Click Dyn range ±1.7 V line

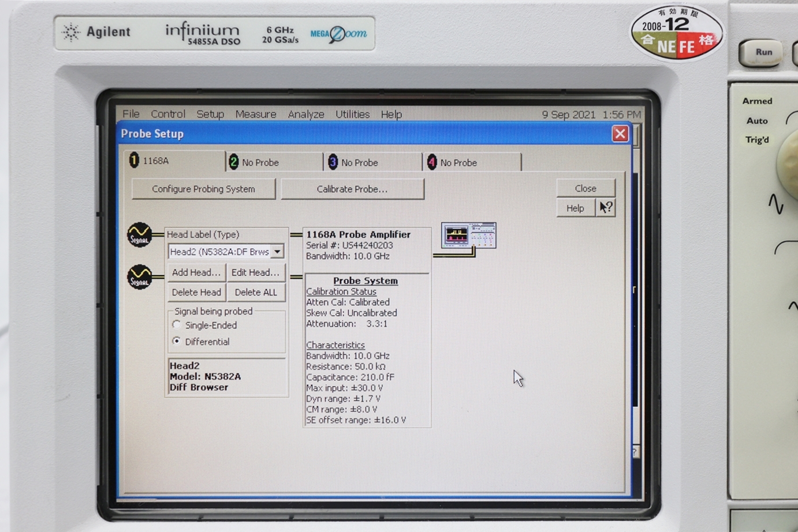pyautogui.click(x=344, y=399)
